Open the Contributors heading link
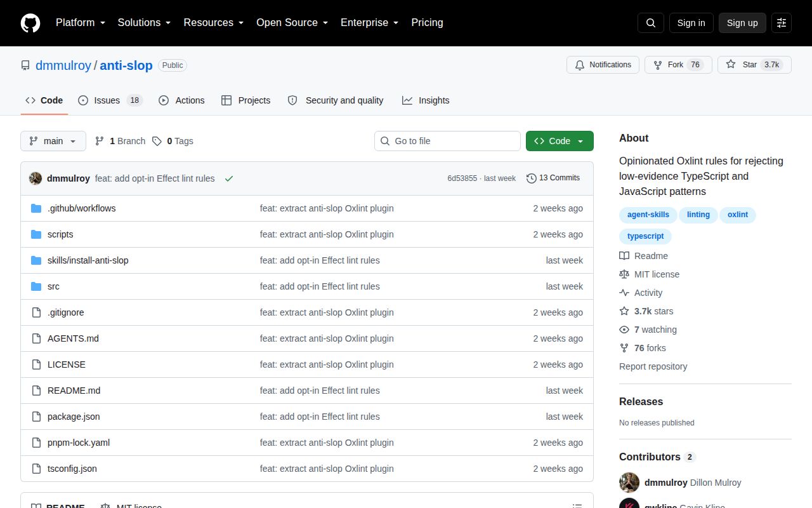 657,457
